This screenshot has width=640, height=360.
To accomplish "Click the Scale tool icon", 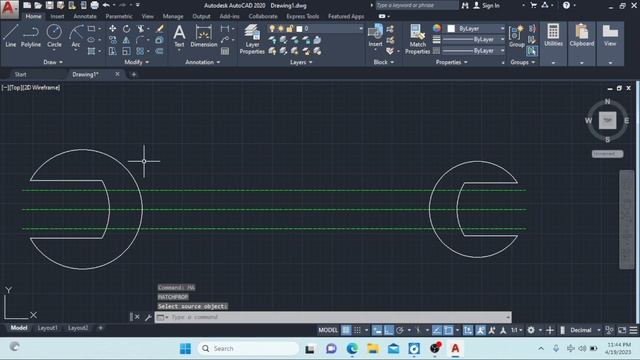I will (x=127, y=51).
